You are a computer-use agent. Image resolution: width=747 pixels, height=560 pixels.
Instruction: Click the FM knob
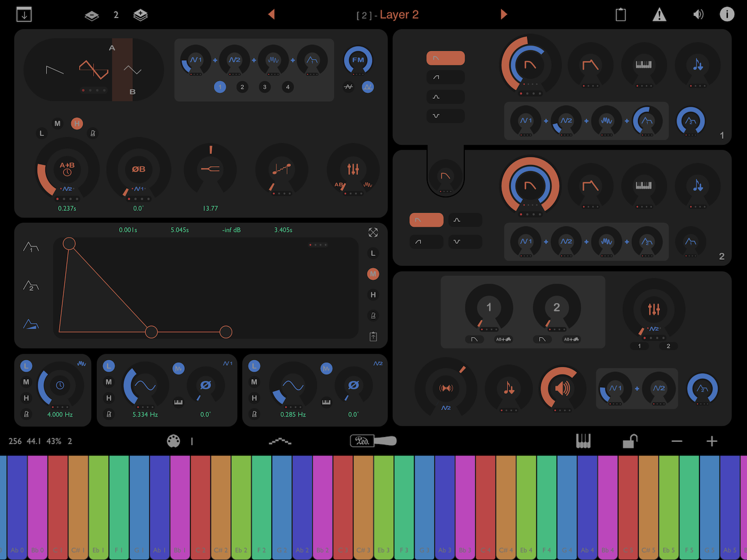click(x=358, y=60)
